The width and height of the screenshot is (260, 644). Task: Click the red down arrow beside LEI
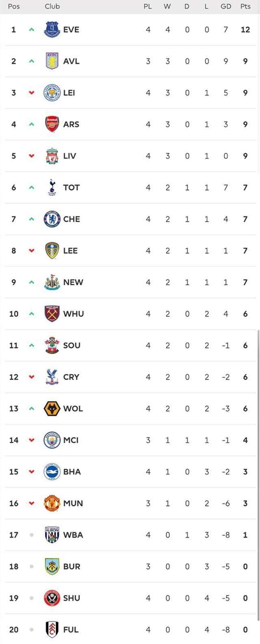click(32, 93)
